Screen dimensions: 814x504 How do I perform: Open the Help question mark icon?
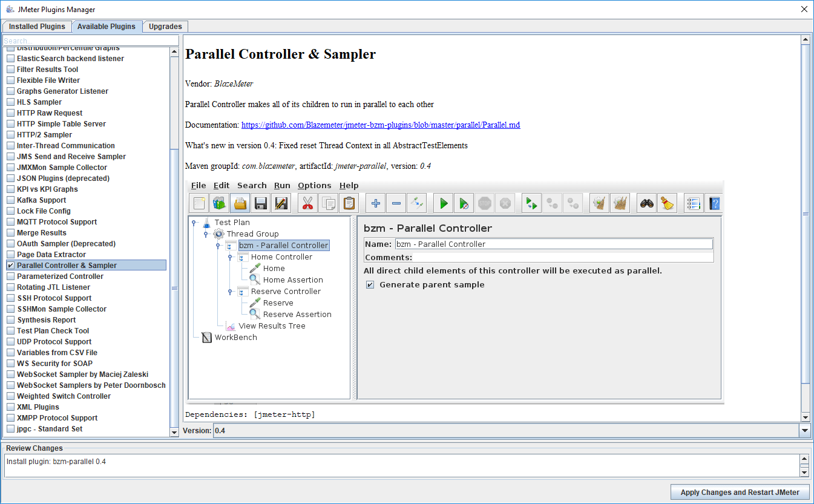click(714, 203)
